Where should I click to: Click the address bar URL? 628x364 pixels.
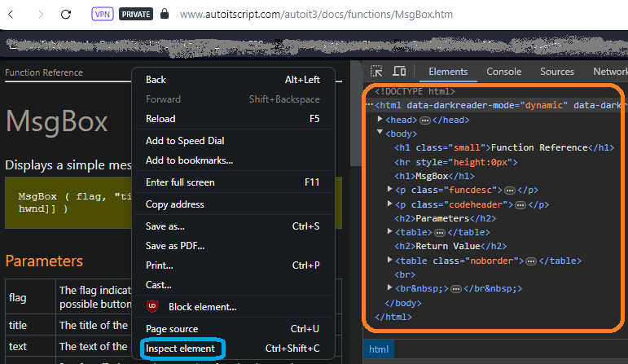coord(316,15)
